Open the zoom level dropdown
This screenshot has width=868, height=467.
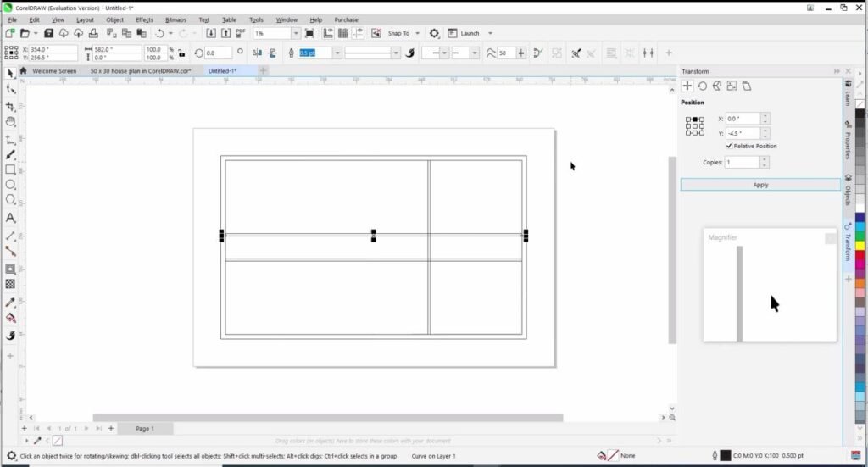(296, 33)
